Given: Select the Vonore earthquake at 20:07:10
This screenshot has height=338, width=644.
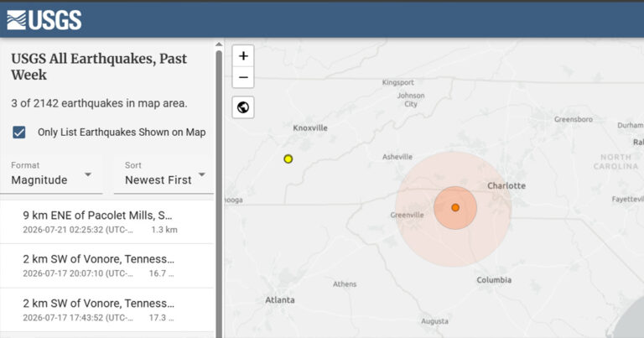Looking at the screenshot, I should (106, 266).
